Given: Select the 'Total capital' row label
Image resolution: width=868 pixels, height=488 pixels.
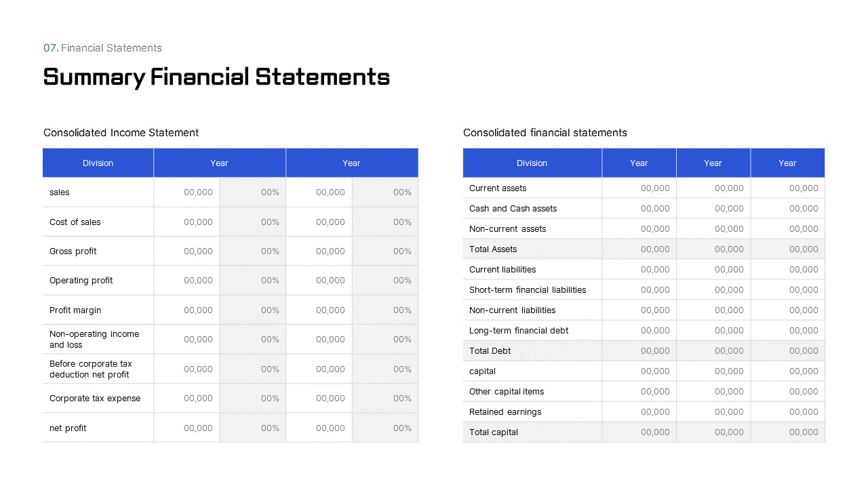Looking at the screenshot, I should pyautogui.click(x=493, y=432).
